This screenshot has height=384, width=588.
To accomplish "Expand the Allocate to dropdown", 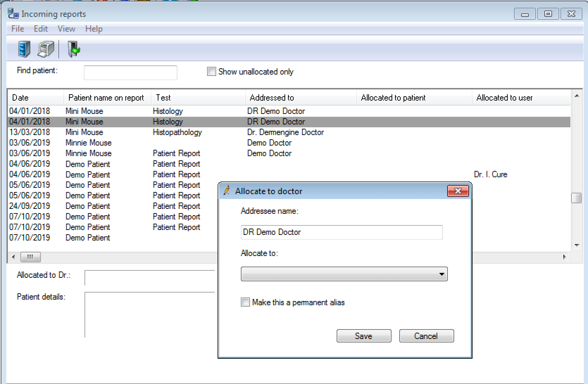I will tap(442, 274).
